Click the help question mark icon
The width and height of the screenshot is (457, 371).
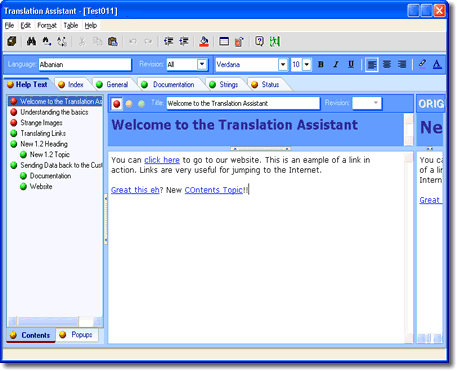[259, 41]
